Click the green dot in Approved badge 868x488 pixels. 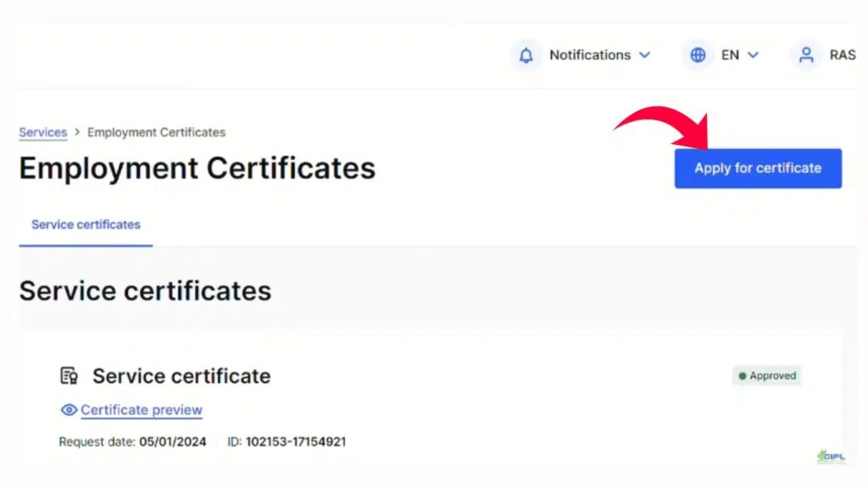(x=743, y=375)
